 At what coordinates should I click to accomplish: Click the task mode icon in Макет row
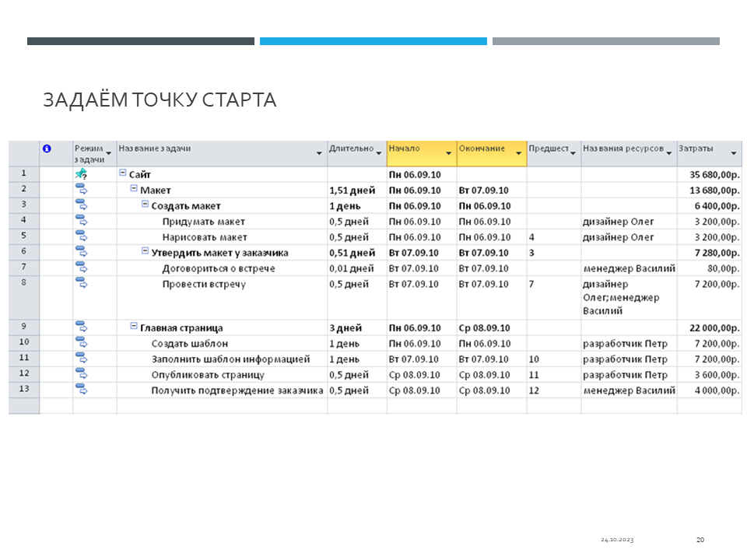[x=82, y=189]
